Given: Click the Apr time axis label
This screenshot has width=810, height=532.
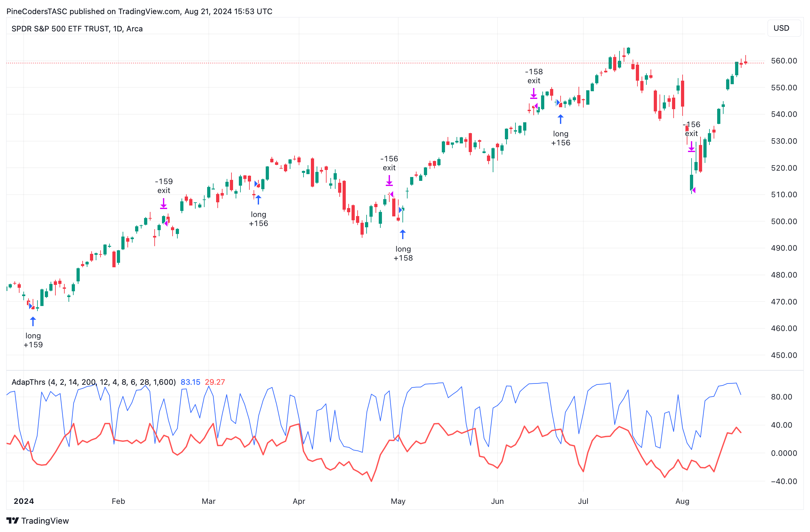Looking at the screenshot, I should pos(299,501).
